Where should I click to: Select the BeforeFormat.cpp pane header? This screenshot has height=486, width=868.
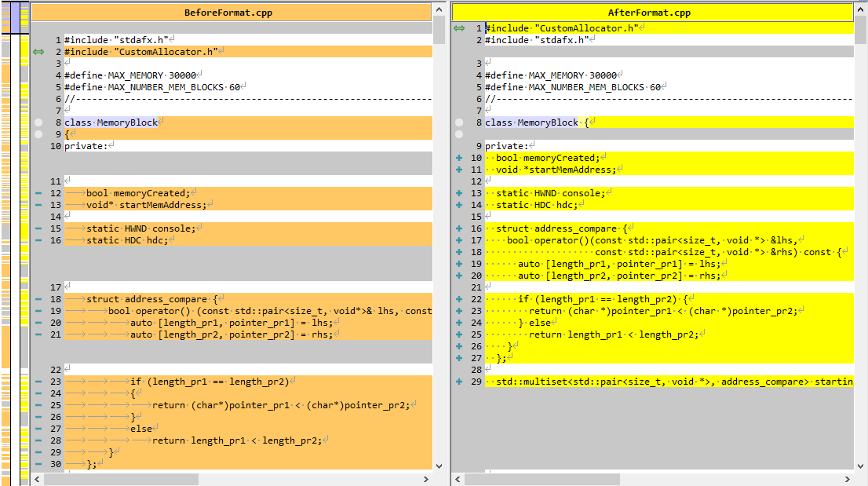228,12
